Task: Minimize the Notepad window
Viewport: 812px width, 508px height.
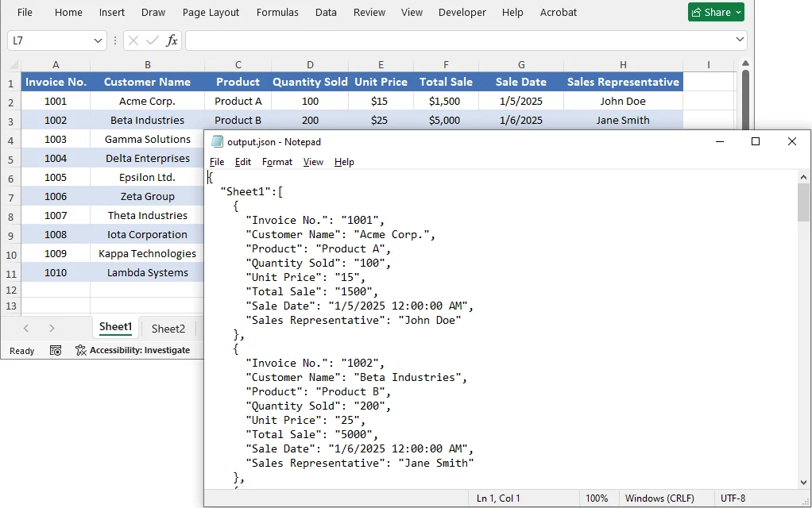Action: click(x=719, y=142)
